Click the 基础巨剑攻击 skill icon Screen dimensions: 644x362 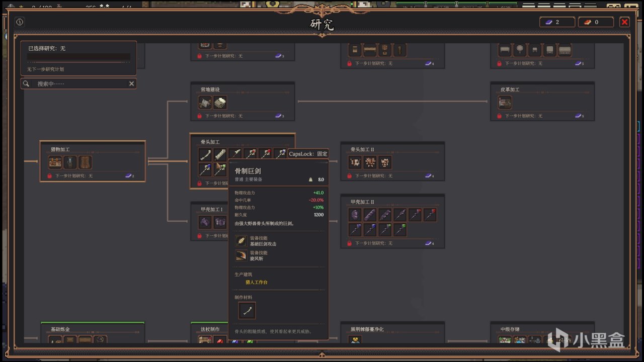click(x=241, y=241)
